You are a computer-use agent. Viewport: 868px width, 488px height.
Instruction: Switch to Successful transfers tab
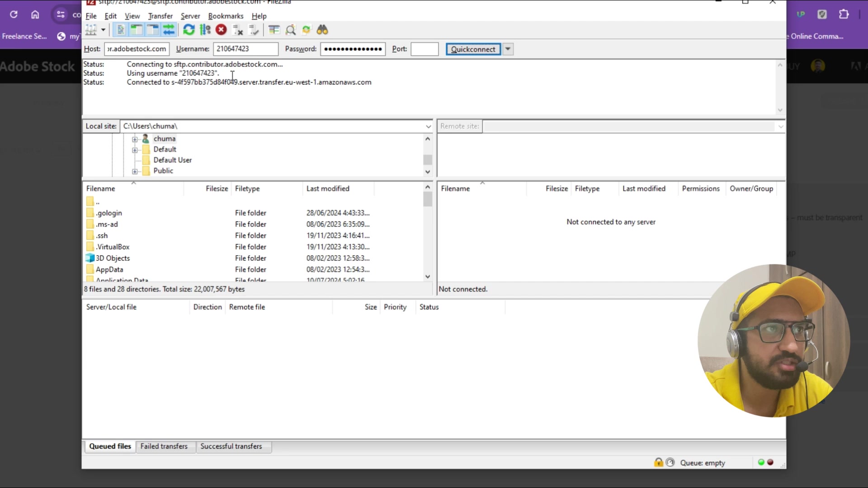coord(231,446)
